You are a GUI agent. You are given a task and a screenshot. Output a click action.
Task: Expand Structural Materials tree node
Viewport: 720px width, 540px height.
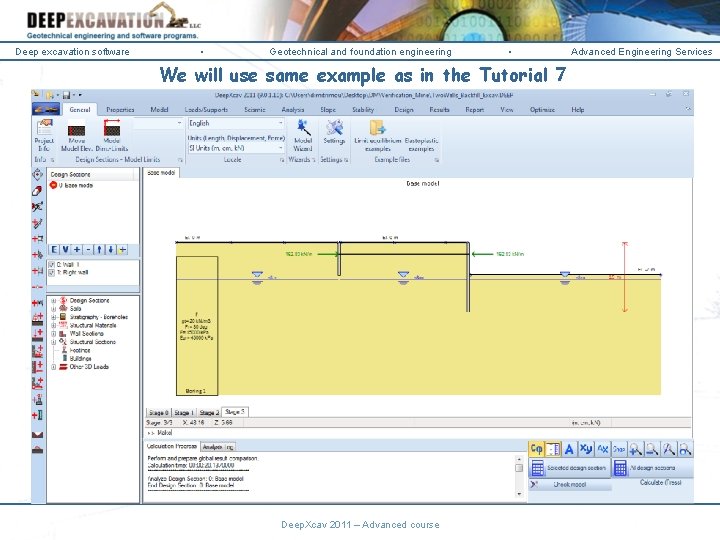coord(53,325)
